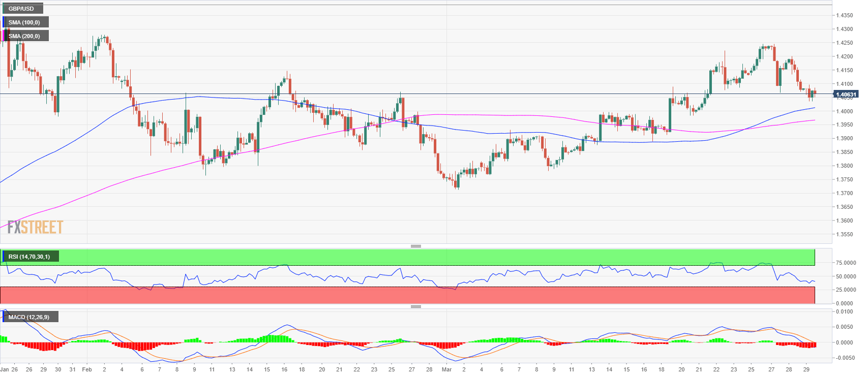Click the SMA 100 blue color swatch
This screenshot has height=376, width=868.
[x=4, y=22]
